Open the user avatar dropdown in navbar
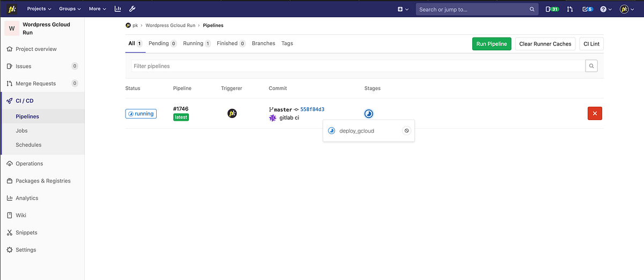 pyautogui.click(x=627, y=9)
